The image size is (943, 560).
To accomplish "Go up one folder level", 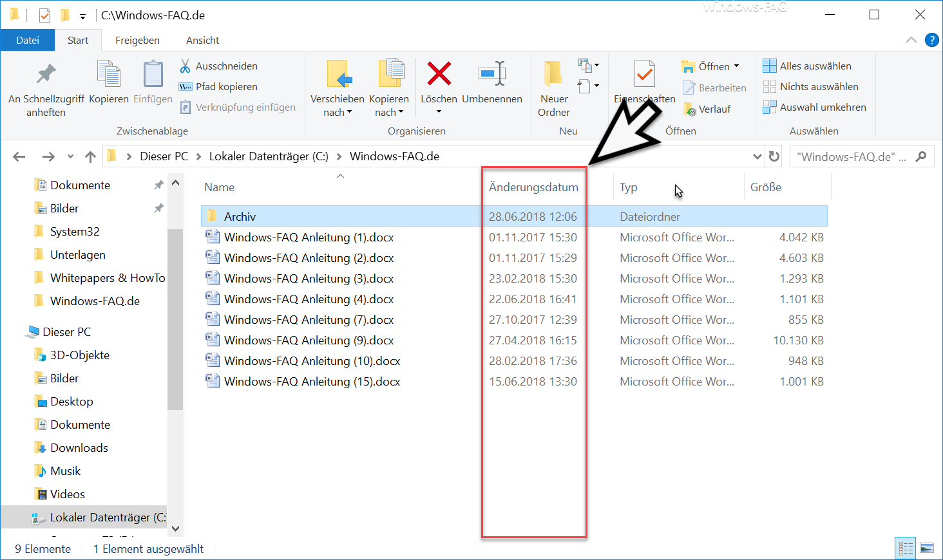I will point(90,156).
